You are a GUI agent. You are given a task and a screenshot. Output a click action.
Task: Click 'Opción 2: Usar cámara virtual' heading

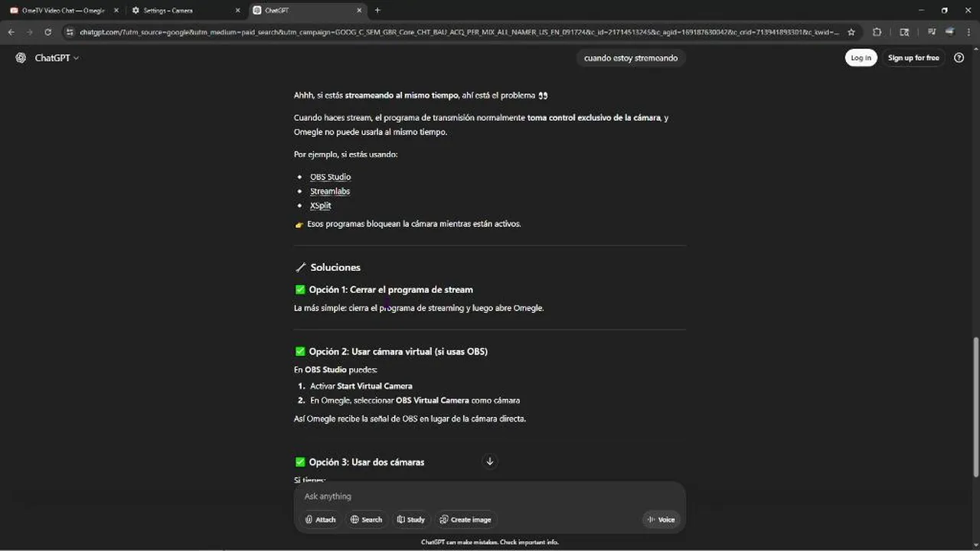(391, 352)
